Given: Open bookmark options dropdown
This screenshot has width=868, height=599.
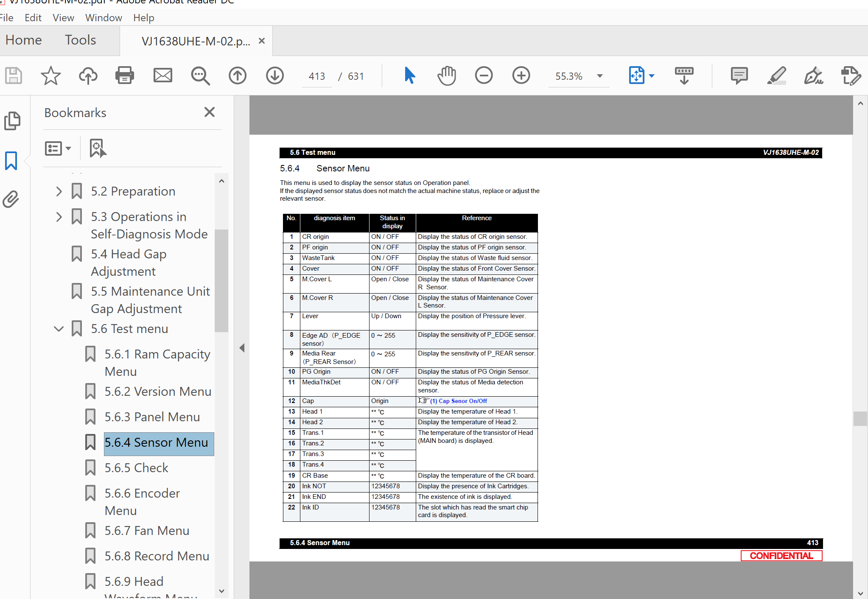Looking at the screenshot, I should (x=58, y=148).
